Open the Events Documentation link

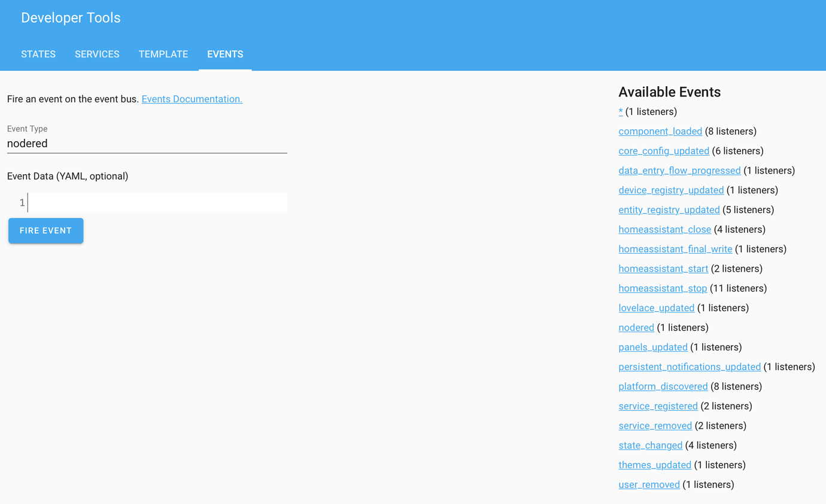click(x=192, y=99)
